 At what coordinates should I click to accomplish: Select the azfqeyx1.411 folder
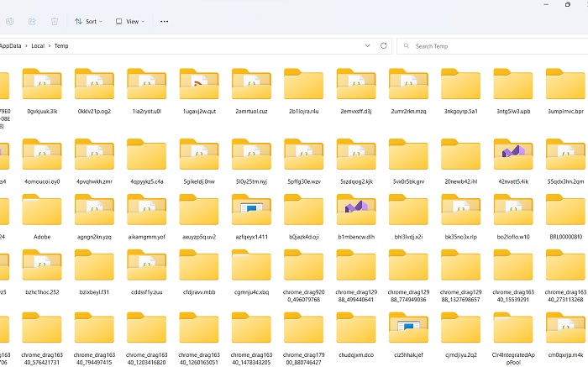coord(251,212)
